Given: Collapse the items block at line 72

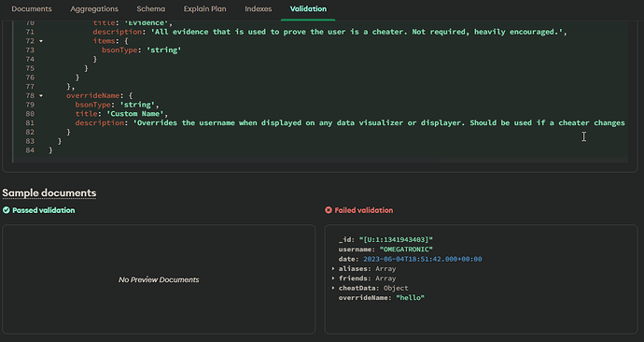Looking at the screenshot, I should (41, 41).
